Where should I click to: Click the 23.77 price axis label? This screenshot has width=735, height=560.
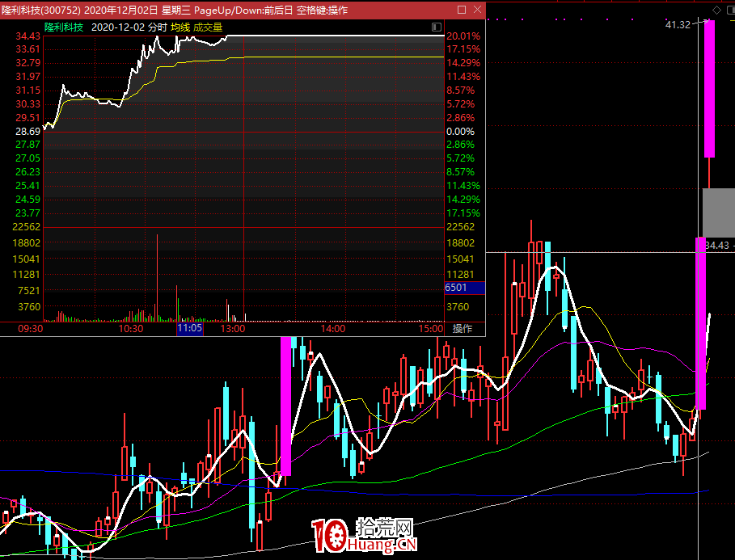tap(28, 213)
